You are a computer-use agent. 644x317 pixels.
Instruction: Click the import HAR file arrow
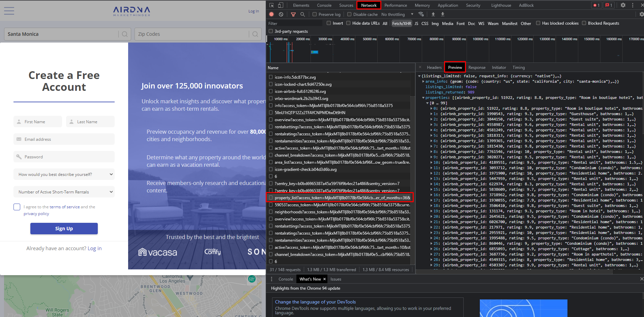[x=433, y=15]
